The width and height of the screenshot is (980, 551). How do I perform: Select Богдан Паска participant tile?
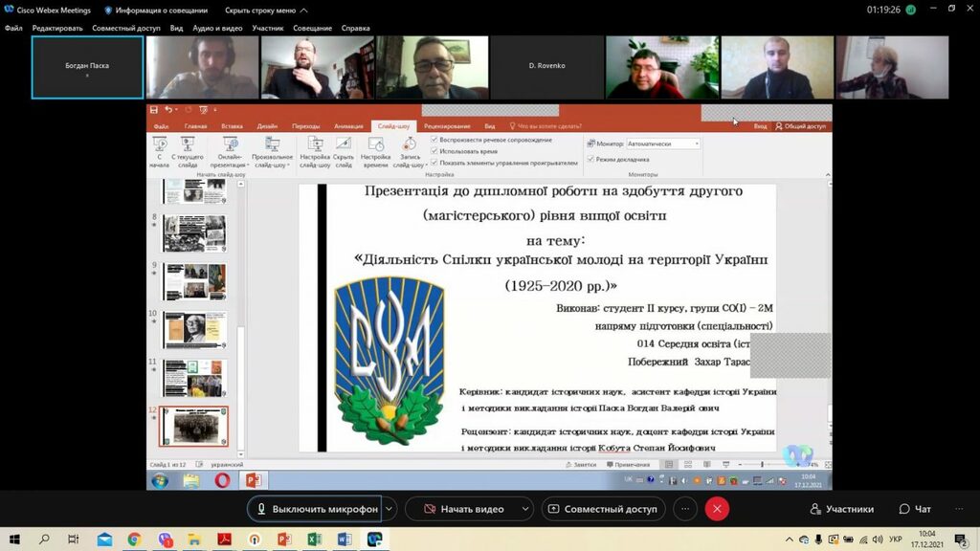point(87,67)
